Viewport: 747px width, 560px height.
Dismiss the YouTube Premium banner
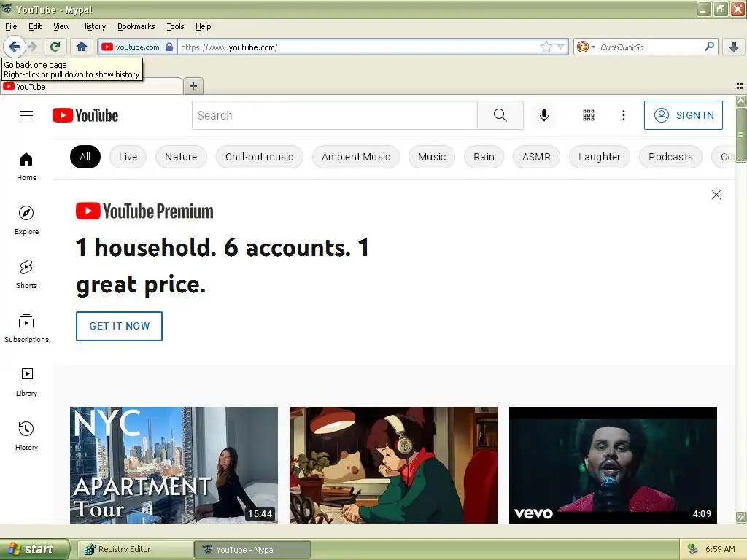point(716,195)
